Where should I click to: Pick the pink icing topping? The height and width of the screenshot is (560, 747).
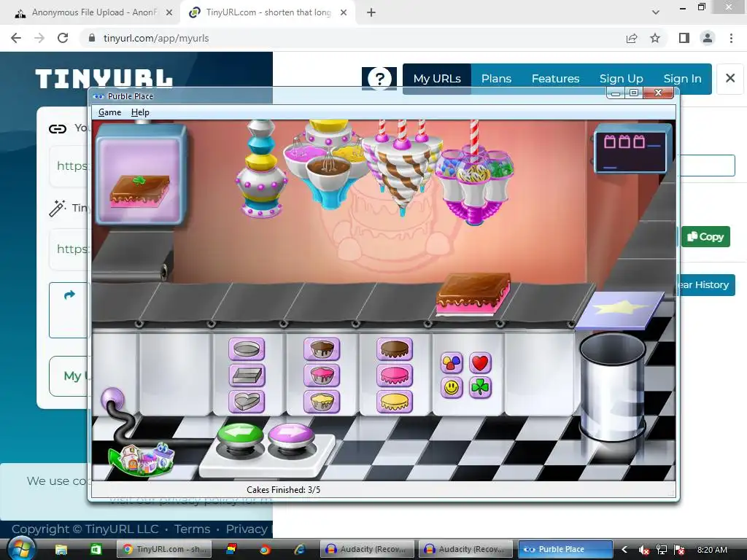(394, 376)
